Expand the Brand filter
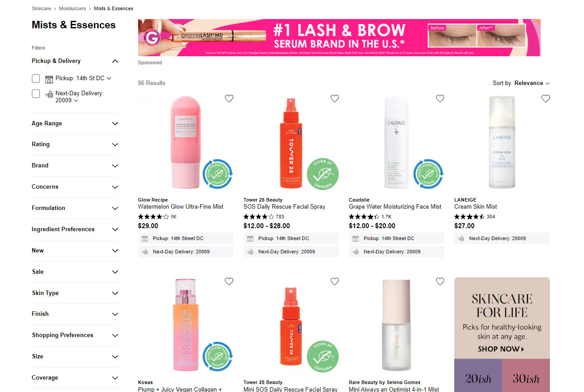This screenshot has height=392, width=584. coord(75,166)
